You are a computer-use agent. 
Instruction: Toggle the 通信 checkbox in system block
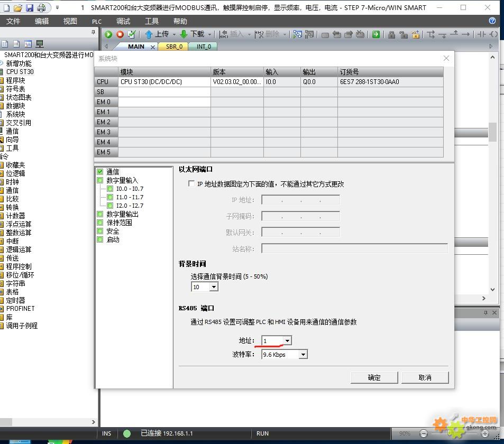coord(100,172)
